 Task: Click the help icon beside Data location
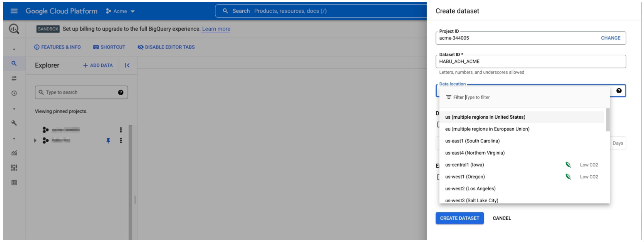tap(619, 91)
